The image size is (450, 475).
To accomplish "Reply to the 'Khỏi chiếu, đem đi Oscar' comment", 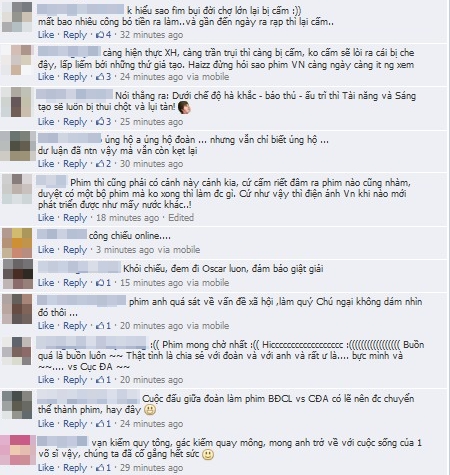I will click(x=75, y=283).
